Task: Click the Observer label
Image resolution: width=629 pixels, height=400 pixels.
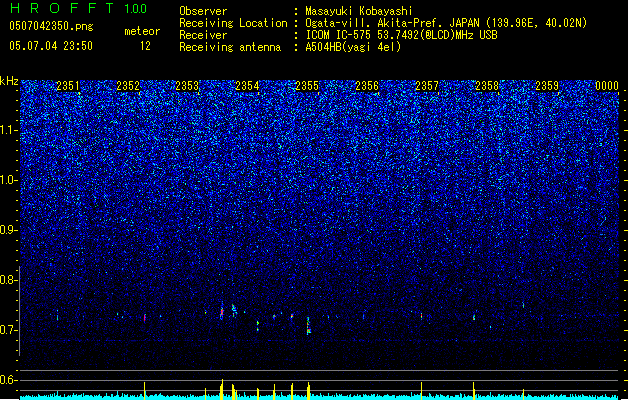Action: pyautogui.click(x=203, y=11)
